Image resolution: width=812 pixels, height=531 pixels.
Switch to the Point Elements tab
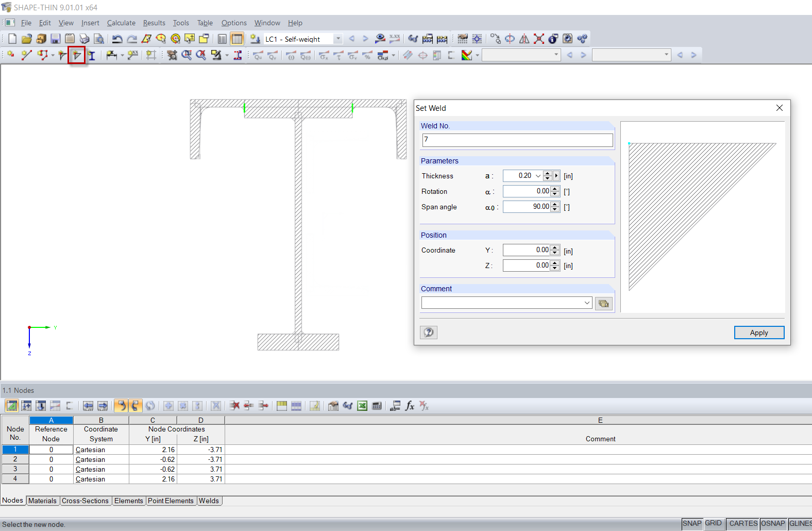(x=171, y=501)
